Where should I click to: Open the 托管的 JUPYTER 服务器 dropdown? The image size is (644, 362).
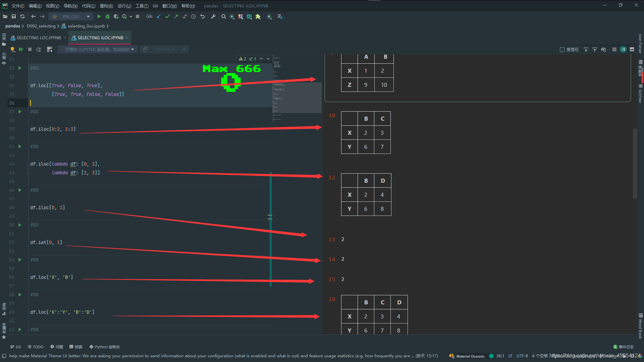pos(98,49)
